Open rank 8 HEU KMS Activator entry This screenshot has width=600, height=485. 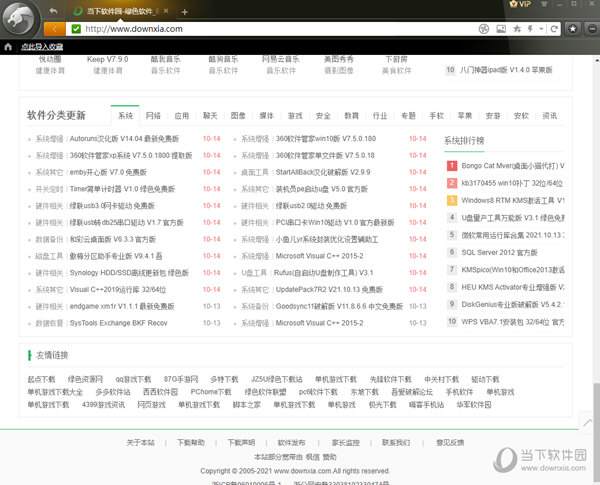point(513,287)
